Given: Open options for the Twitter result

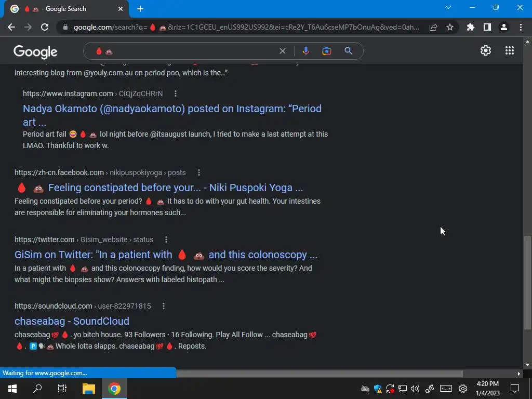Looking at the screenshot, I should pyautogui.click(x=166, y=240).
